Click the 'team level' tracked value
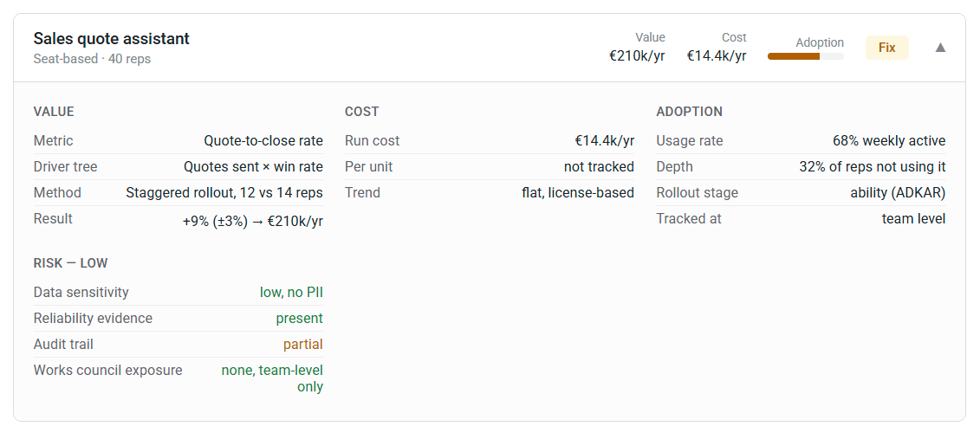Viewport: 980px width, 433px height. point(914,219)
